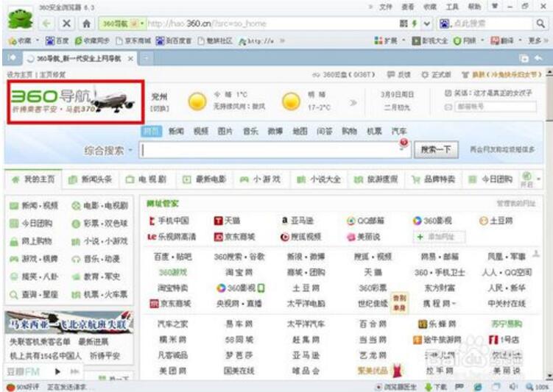
Task: Switch to the 电视剧 navigation tab
Action: 147,179
